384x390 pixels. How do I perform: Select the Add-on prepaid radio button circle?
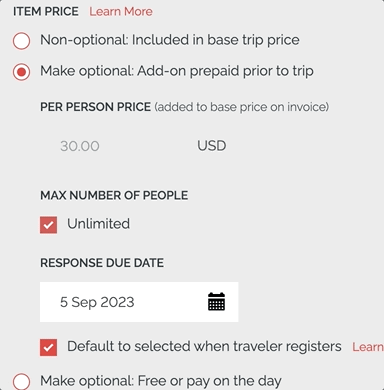pos(21,72)
